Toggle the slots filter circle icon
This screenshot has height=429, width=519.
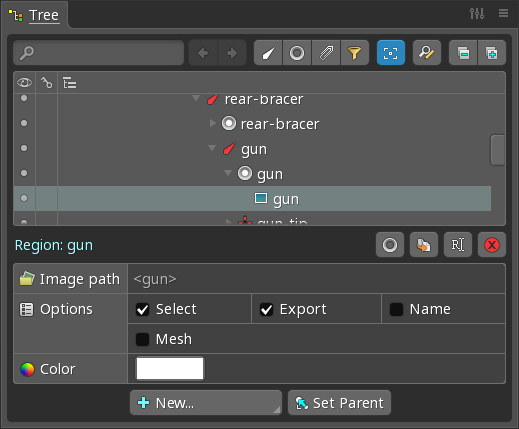(x=297, y=53)
